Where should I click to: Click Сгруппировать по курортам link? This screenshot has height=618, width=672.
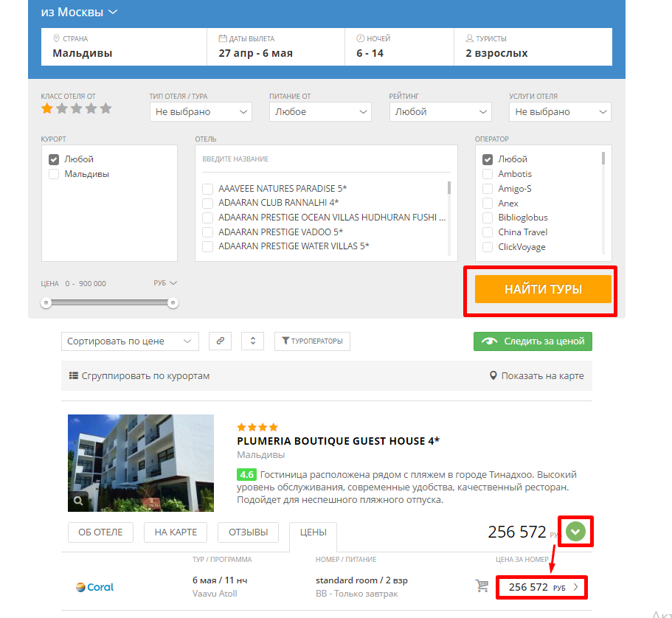point(145,376)
